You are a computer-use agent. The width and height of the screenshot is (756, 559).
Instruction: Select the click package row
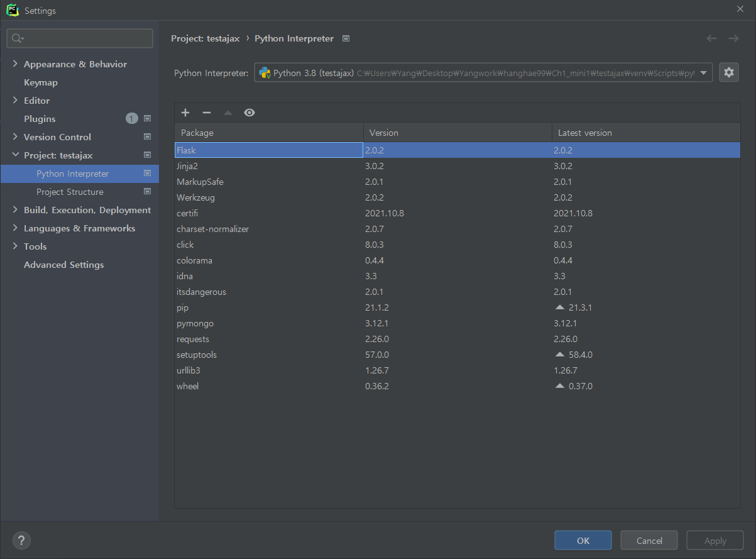(457, 245)
